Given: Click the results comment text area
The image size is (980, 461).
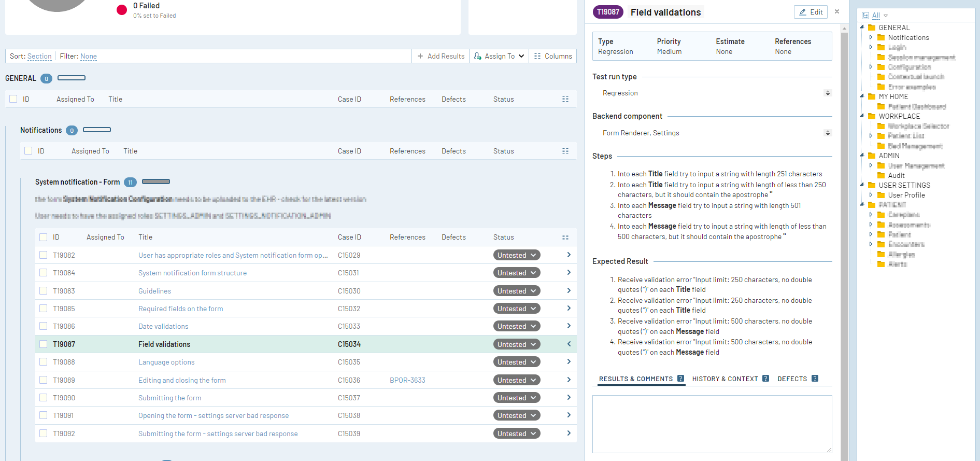Looking at the screenshot, I should tap(712, 424).
